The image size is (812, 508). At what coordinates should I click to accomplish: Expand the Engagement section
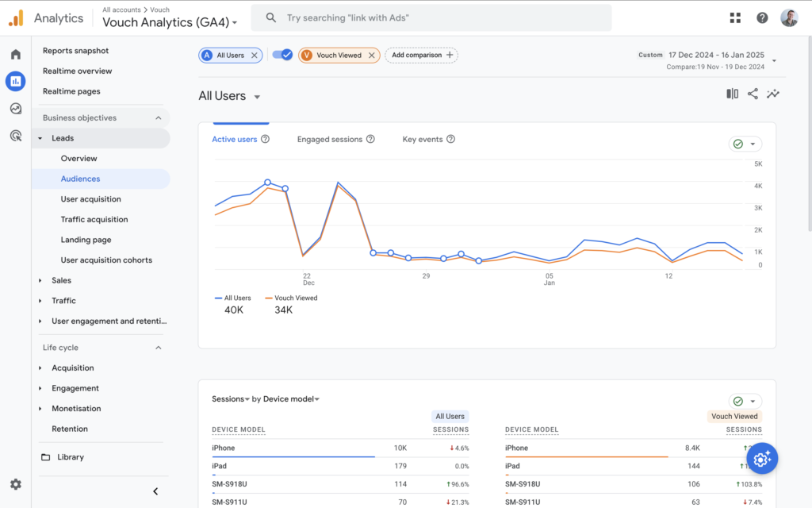[40, 388]
